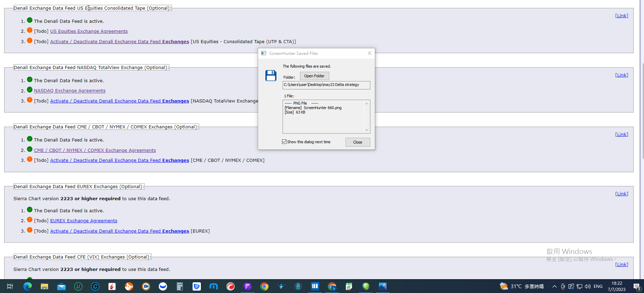This screenshot has width=644, height=293.
Task: Click the file list scroll down arrow
Action: click(x=367, y=130)
